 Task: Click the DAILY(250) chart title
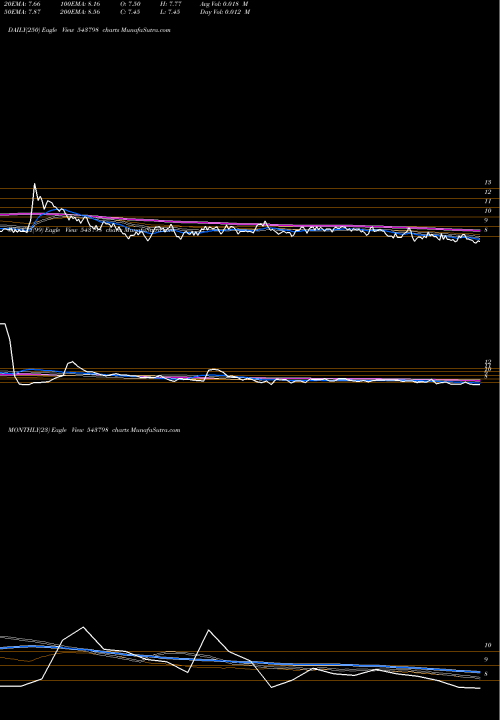[89, 30]
